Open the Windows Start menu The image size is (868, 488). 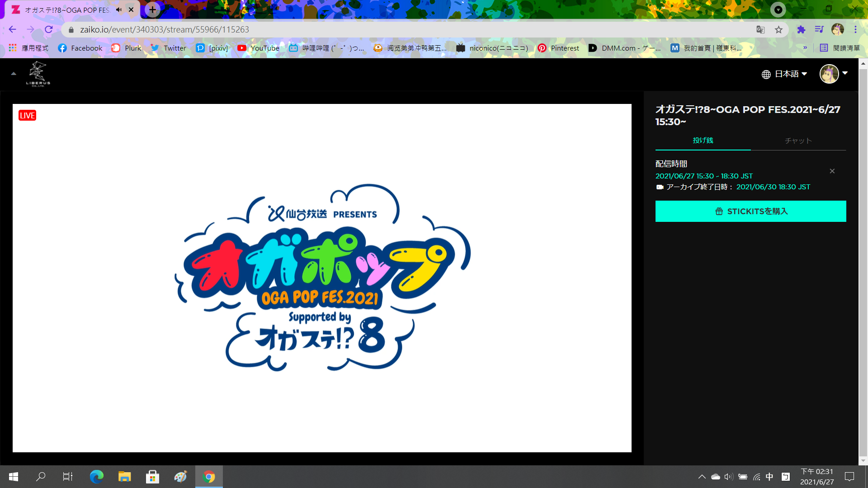14,477
